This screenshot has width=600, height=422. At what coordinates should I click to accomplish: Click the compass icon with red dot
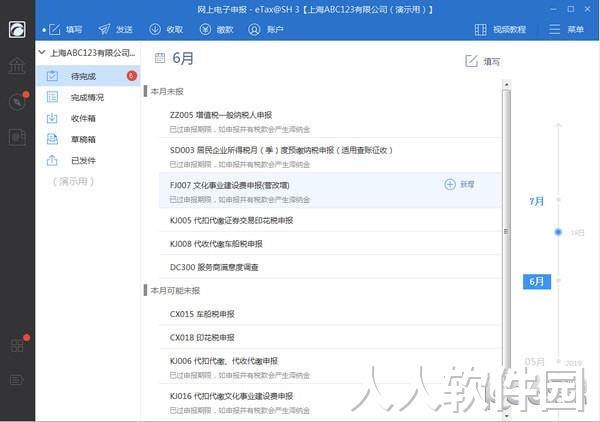(18, 101)
